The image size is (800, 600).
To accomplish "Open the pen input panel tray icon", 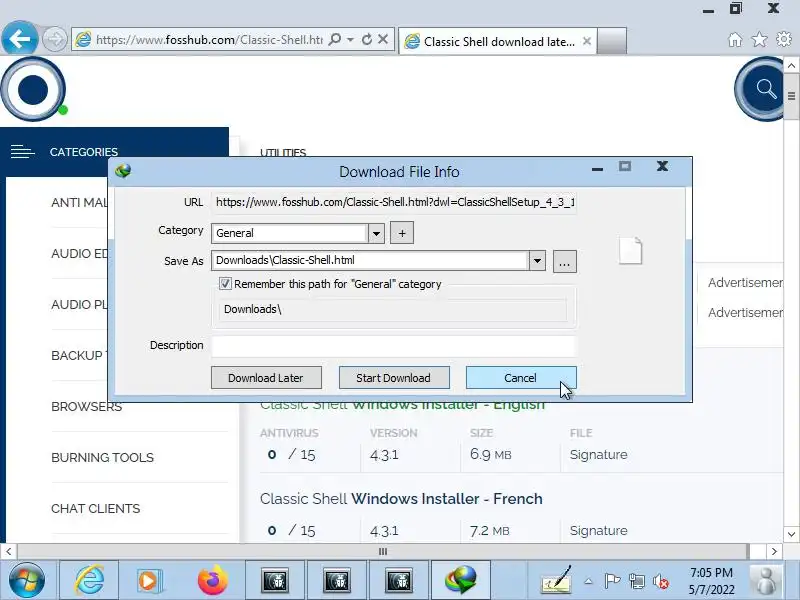I will pyautogui.click(x=556, y=581).
